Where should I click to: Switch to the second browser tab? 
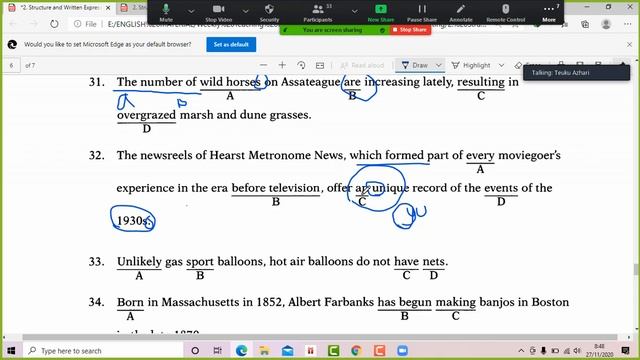pos(133,8)
